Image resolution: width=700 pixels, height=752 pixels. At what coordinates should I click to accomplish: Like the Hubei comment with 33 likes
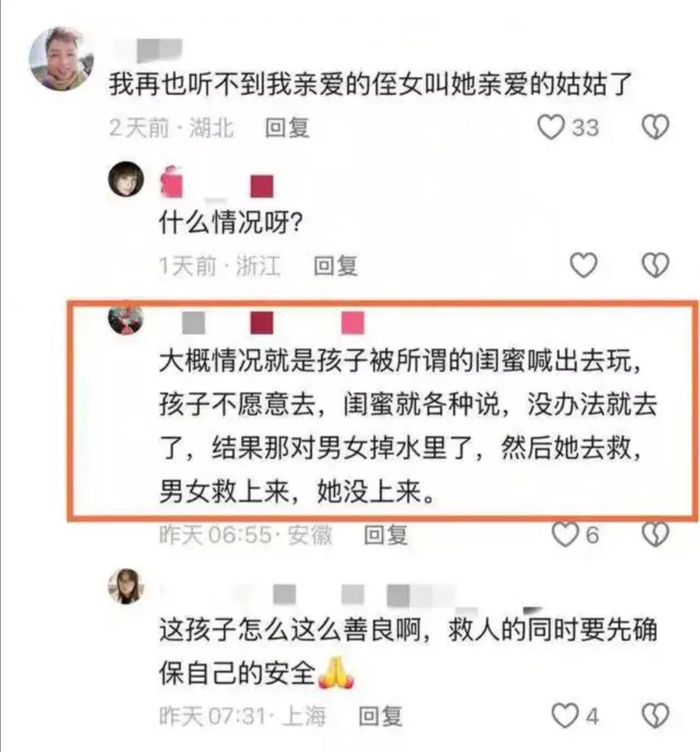pos(550,128)
